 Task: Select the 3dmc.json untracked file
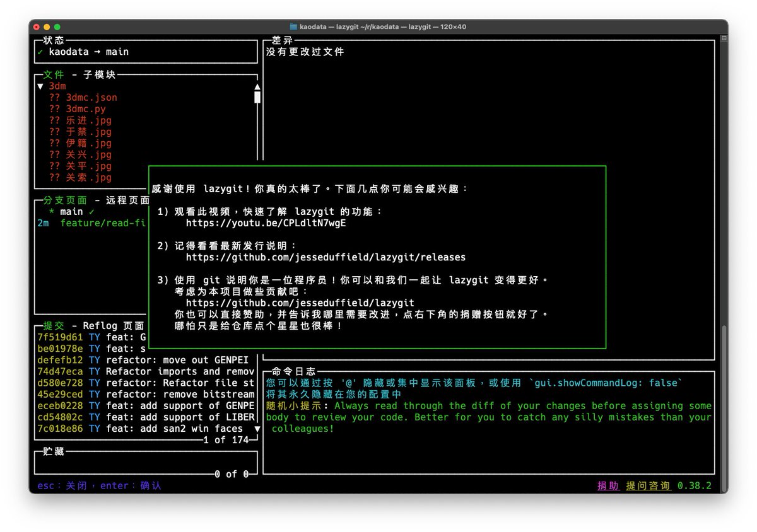(x=83, y=98)
